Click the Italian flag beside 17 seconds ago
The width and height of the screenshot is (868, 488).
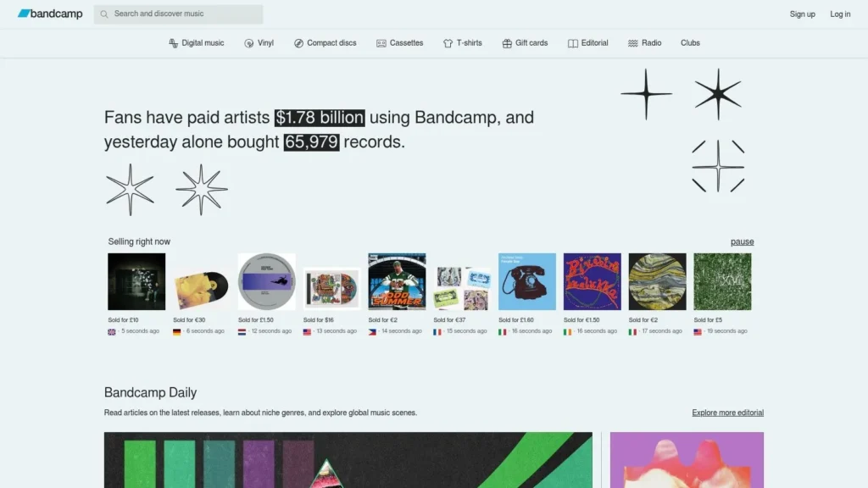(632, 332)
